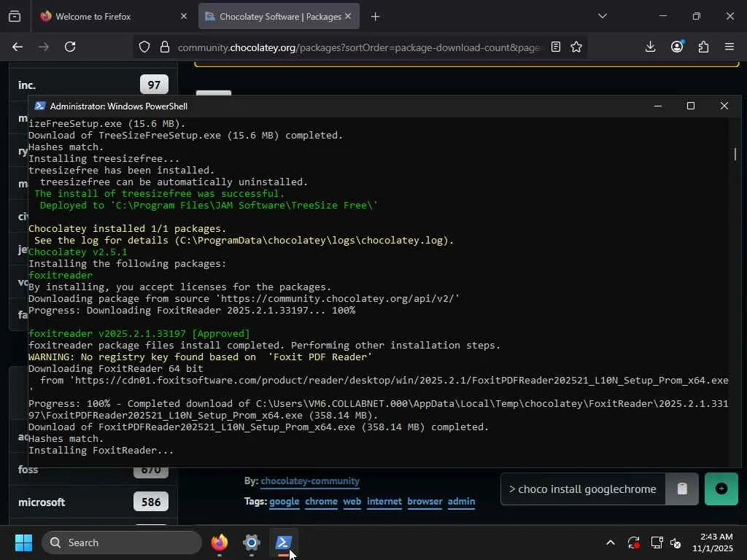Open chocolatey-community author link
The image size is (747, 560).
(310, 481)
